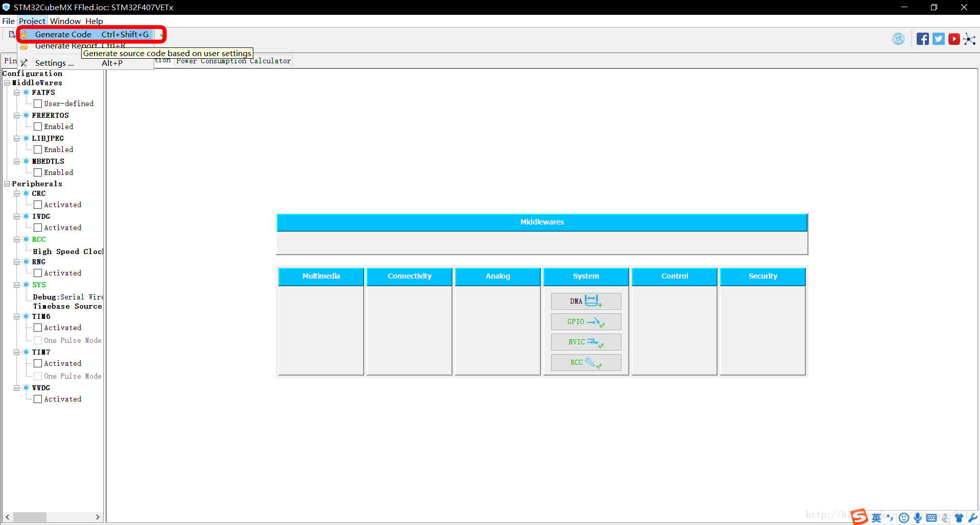This screenshot has width=980, height=525.
Task: Open the Twitter page icon
Action: point(939,39)
